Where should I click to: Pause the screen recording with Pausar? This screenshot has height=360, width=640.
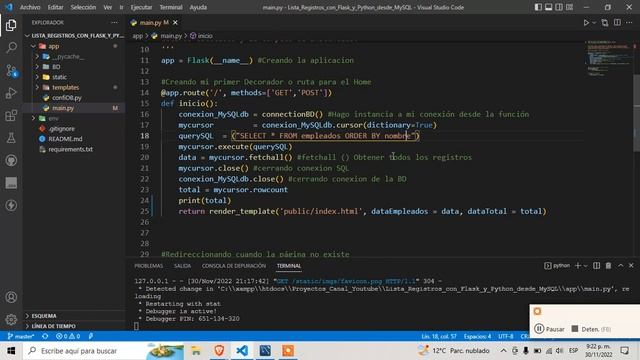pos(550,329)
